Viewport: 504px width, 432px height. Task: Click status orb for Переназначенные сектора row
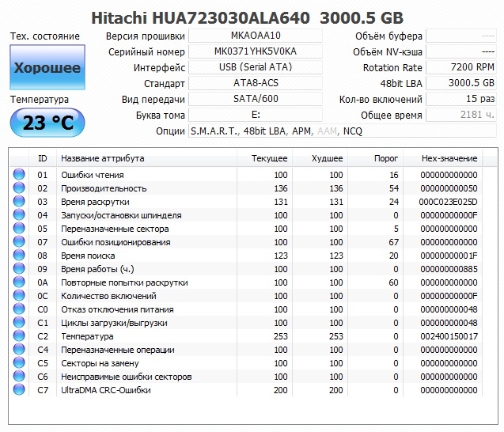click(x=19, y=229)
